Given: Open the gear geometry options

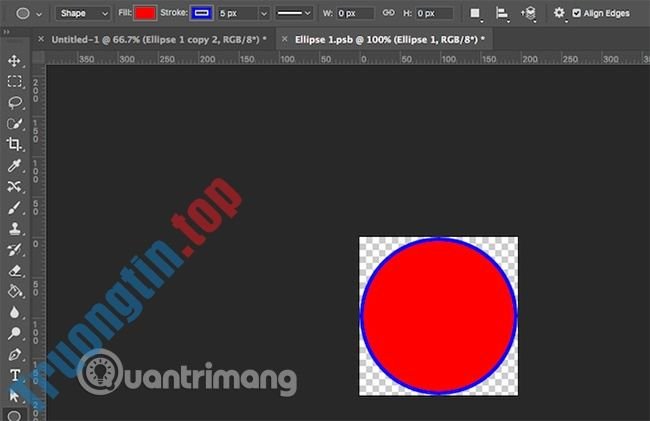Looking at the screenshot, I should click(559, 13).
